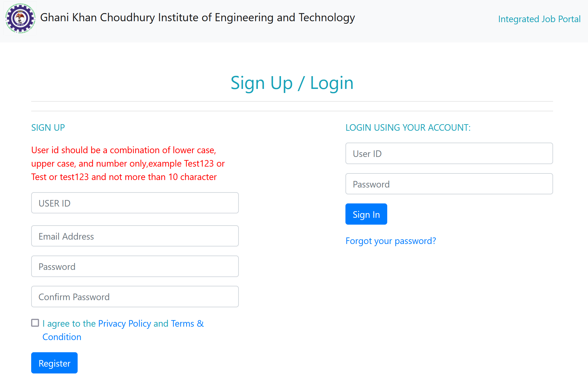The image size is (588, 385).
Task: Click the institute name header text
Action: pos(197,17)
